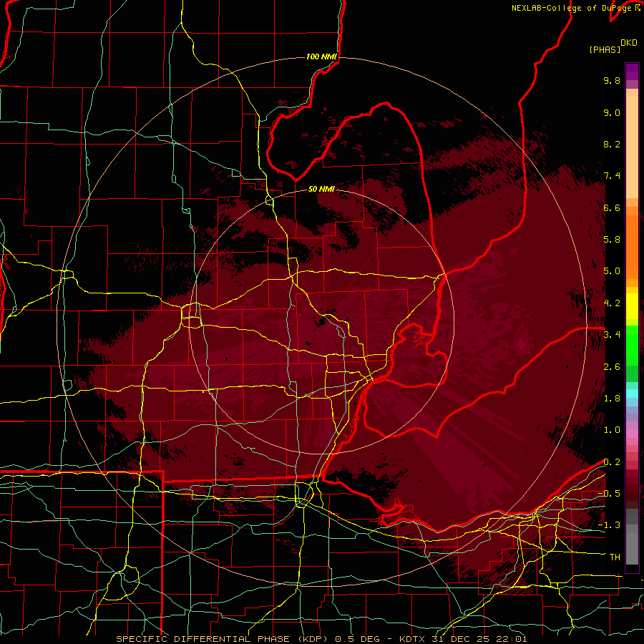The image size is (644, 644).
Task: Click the -1.3 legend value
Action: 609,525
